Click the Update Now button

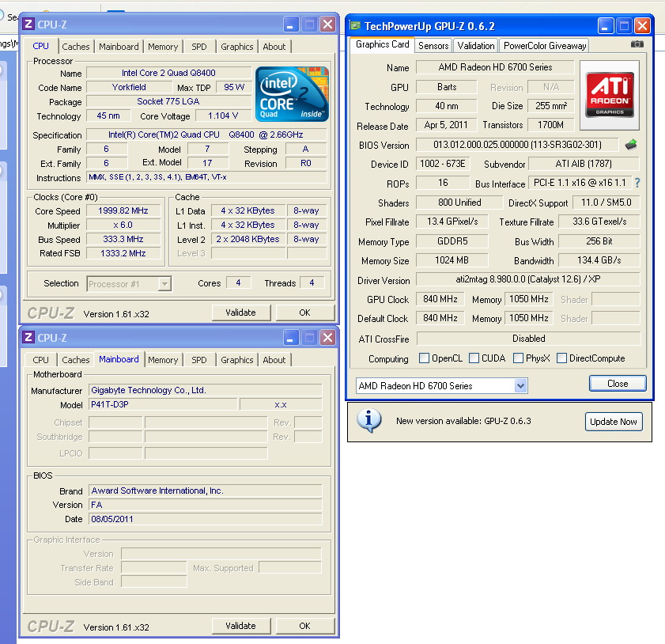[614, 422]
